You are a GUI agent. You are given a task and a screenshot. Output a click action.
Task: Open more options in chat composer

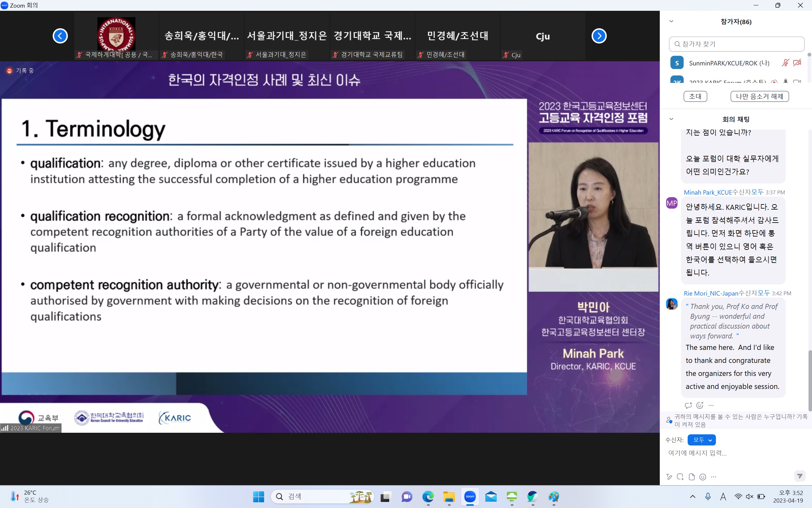[714, 477]
